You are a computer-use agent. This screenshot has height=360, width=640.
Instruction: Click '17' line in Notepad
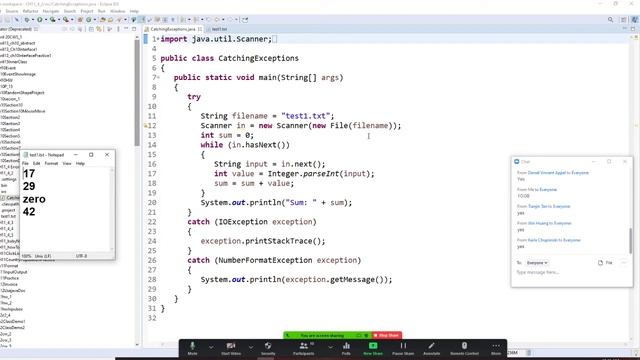pyautogui.click(x=29, y=174)
